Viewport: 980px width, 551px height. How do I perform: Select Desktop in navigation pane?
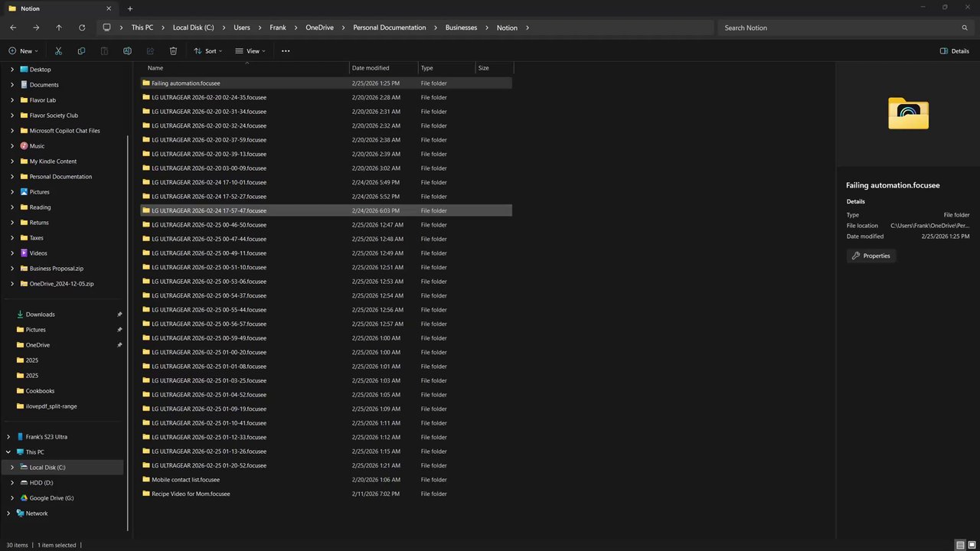(40, 70)
